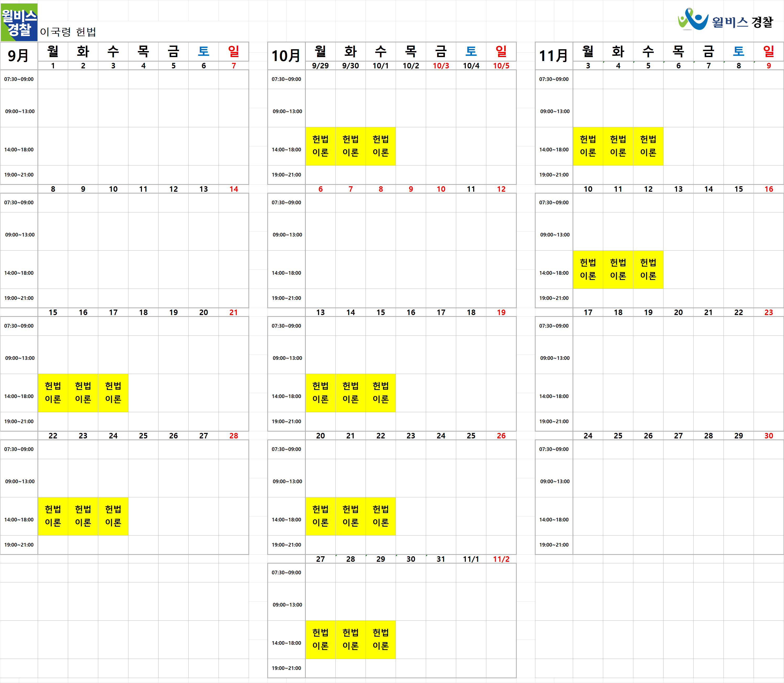Click the 10月 month header
Image resolution: width=784 pixels, height=683 pixels.
click(286, 56)
